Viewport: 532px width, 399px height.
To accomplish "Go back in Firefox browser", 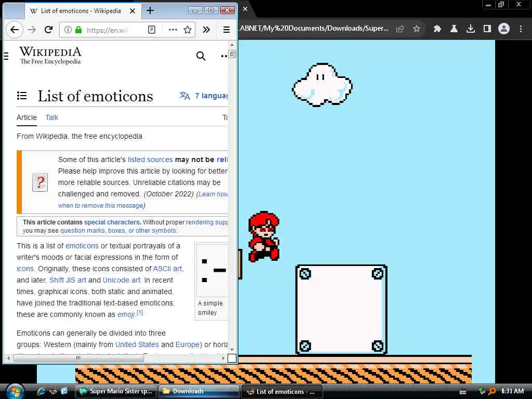I will coord(14,30).
